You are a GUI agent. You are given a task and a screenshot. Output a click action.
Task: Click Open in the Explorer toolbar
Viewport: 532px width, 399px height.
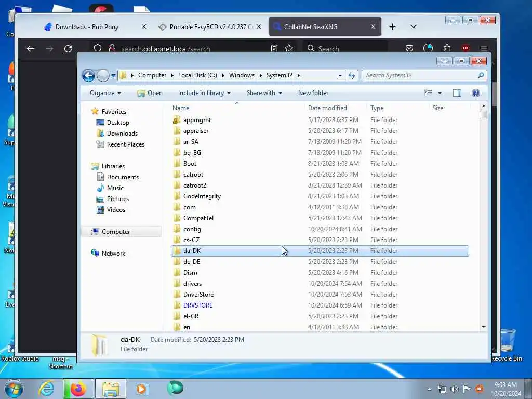click(150, 93)
